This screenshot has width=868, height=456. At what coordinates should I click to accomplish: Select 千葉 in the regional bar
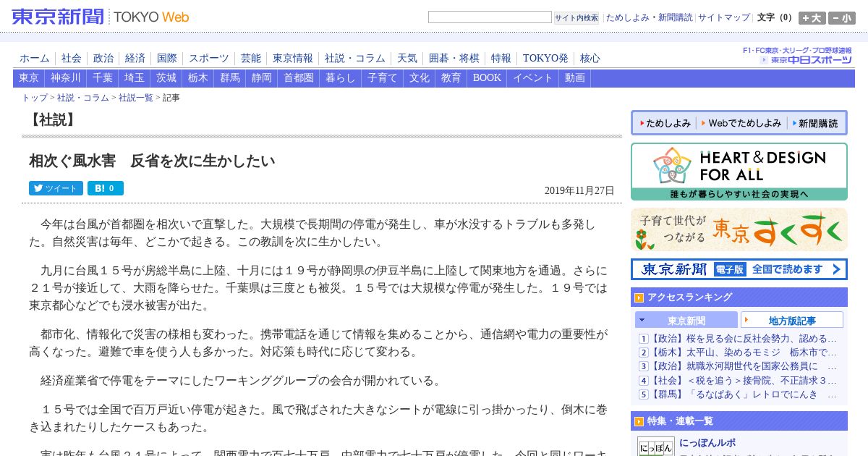click(x=103, y=78)
